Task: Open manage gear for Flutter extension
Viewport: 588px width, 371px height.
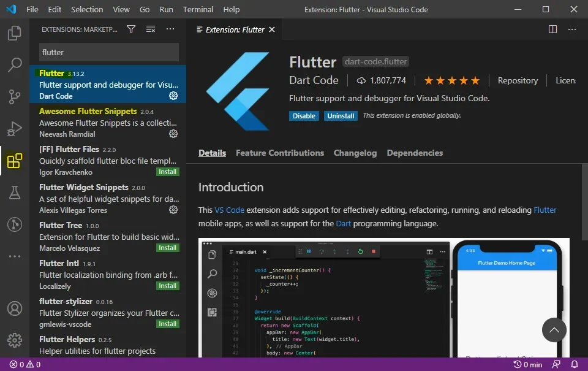Action: [173, 96]
